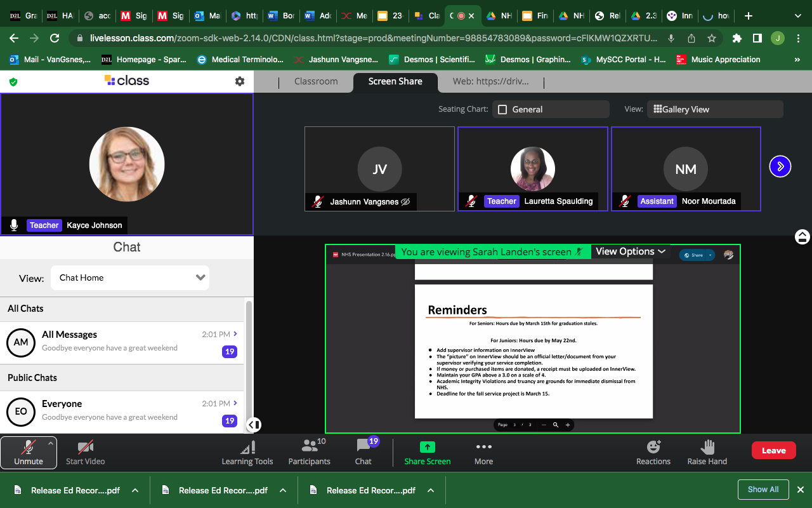Click Kayce Johnson's profile picture

pyautogui.click(x=127, y=164)
